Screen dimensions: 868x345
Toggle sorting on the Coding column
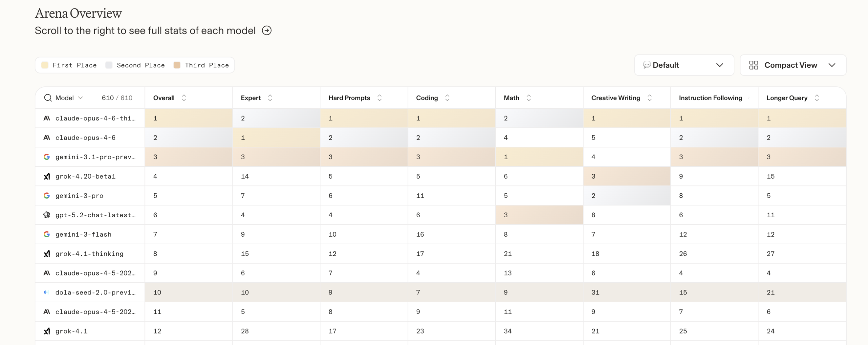coord(447,98)
